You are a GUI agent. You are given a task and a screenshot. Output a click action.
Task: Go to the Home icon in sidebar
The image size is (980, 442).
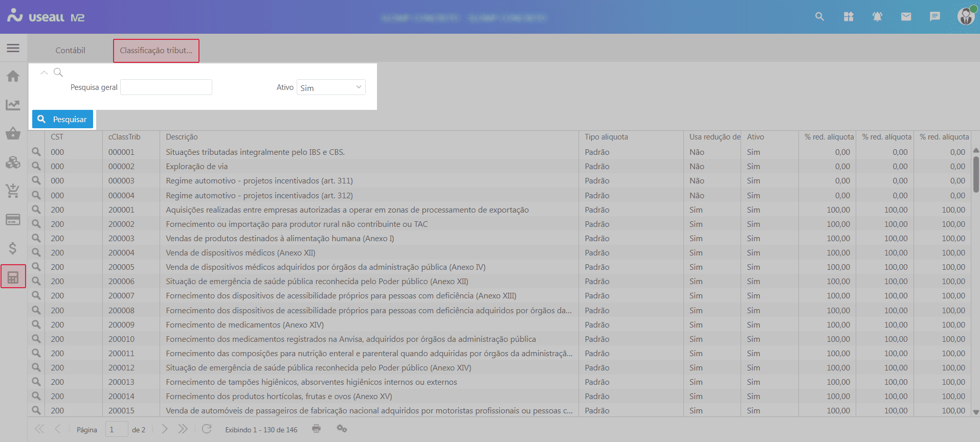(13, 76)
